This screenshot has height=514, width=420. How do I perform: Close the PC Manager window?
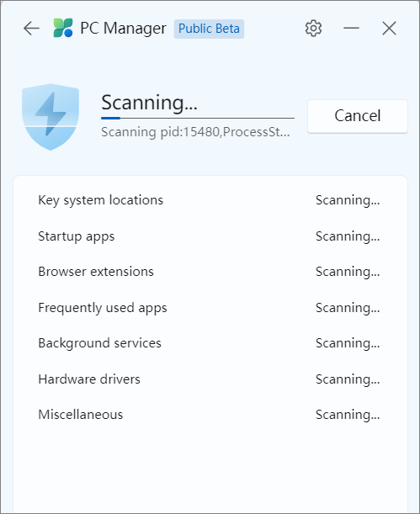pyautogui.click(x=389, y=29)
